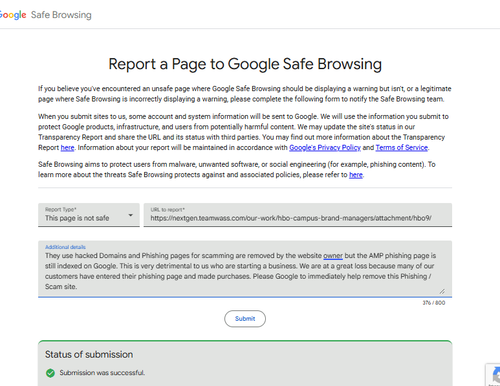The height and width of the screenshot is (386, 500).
Task: Click the 'This page is not safe' value
Action: (x=77, y=218)
